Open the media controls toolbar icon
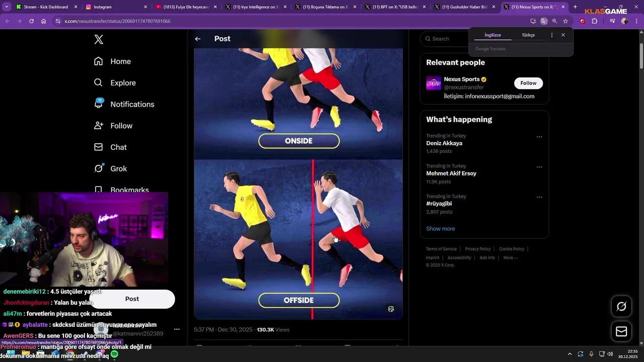Viewport: 644px width, 362px height. (612, 21)
